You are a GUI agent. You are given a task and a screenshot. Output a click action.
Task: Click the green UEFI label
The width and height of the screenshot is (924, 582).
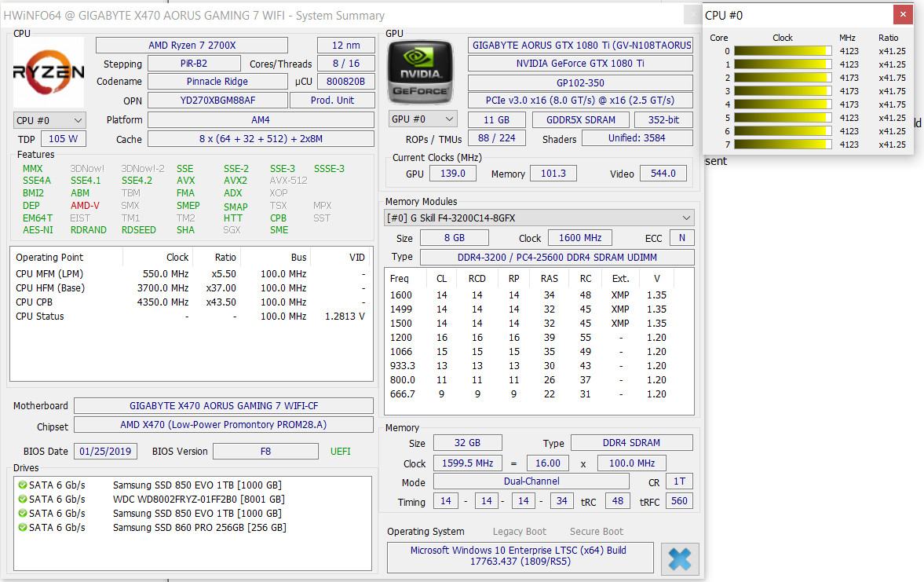[340, 451]
